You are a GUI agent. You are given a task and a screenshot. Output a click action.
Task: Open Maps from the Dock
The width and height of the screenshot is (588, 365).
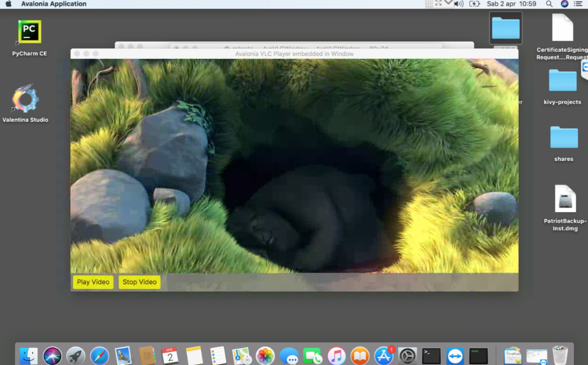[x=242, y=355]
